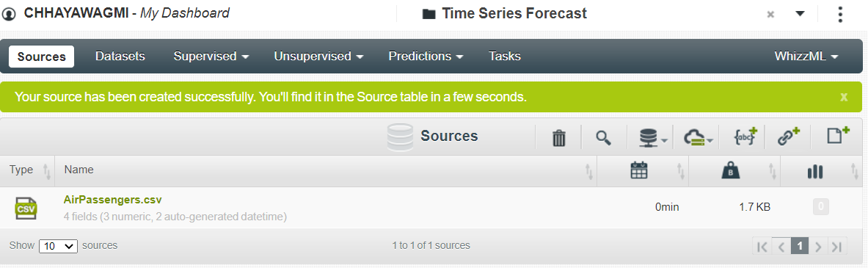This screenshot has width=868, height=268.
Task: Click the remote URL link plus icon
Action: [x=789, y=137]
